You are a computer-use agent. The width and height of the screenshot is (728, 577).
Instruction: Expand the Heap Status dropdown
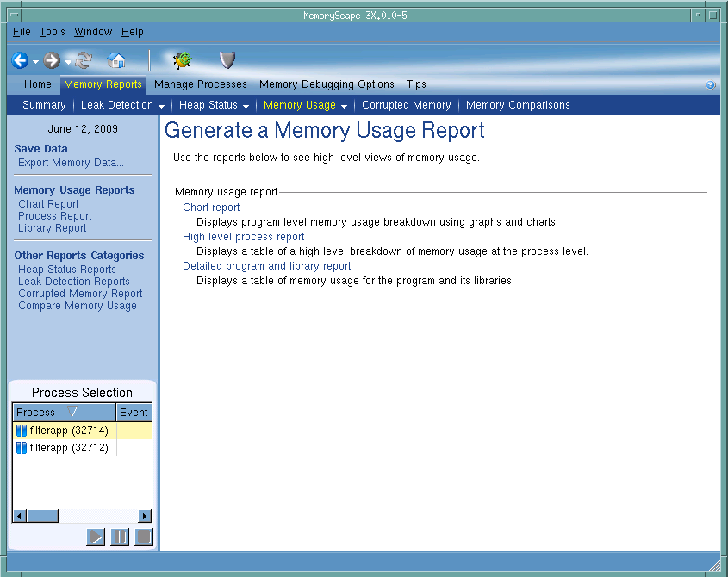tap(246, 106)
